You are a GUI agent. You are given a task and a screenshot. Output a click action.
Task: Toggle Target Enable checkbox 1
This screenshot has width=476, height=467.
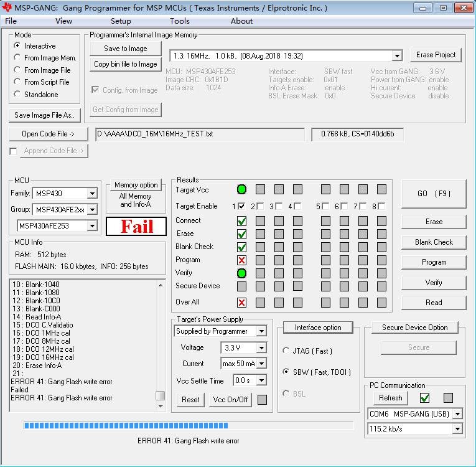[241, 206]
